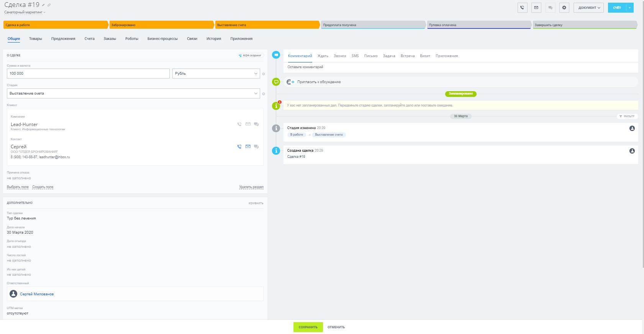The height and width of the screenshot is (334, 644).
Task: Go to the Роботы tab
Action: click(132, 39)
